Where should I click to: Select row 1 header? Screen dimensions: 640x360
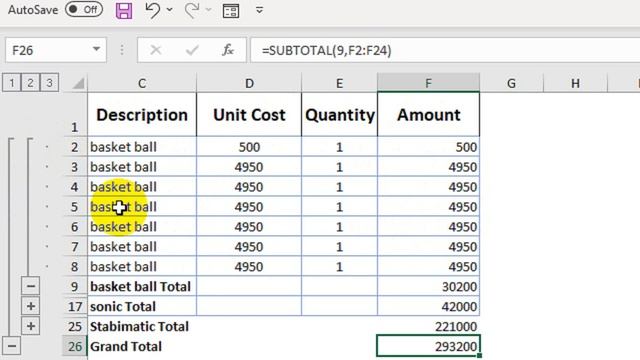74,114
